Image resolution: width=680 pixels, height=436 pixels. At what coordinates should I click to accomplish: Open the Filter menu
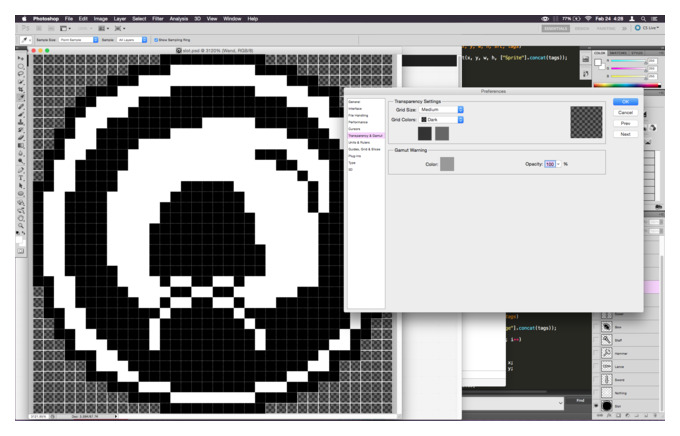[x=157, y=19]
